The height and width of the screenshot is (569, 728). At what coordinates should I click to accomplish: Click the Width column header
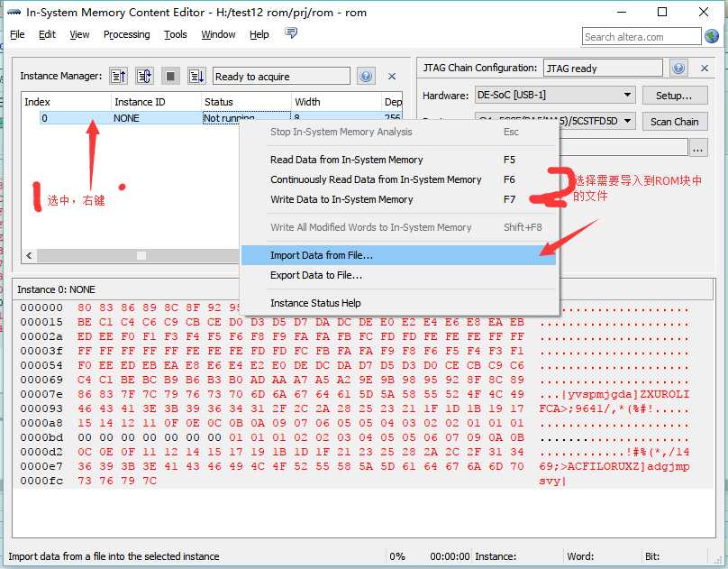click(x=336, y=102)
